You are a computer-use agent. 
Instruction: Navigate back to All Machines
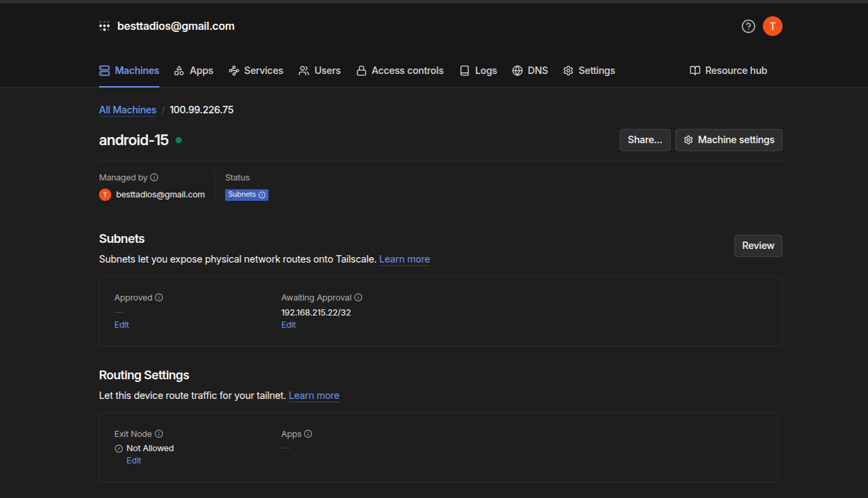tap(127, 110)
